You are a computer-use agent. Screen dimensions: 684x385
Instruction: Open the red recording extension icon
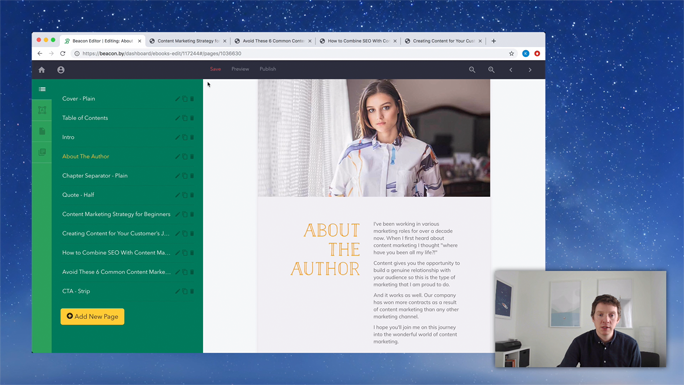[x=537, y=54]
